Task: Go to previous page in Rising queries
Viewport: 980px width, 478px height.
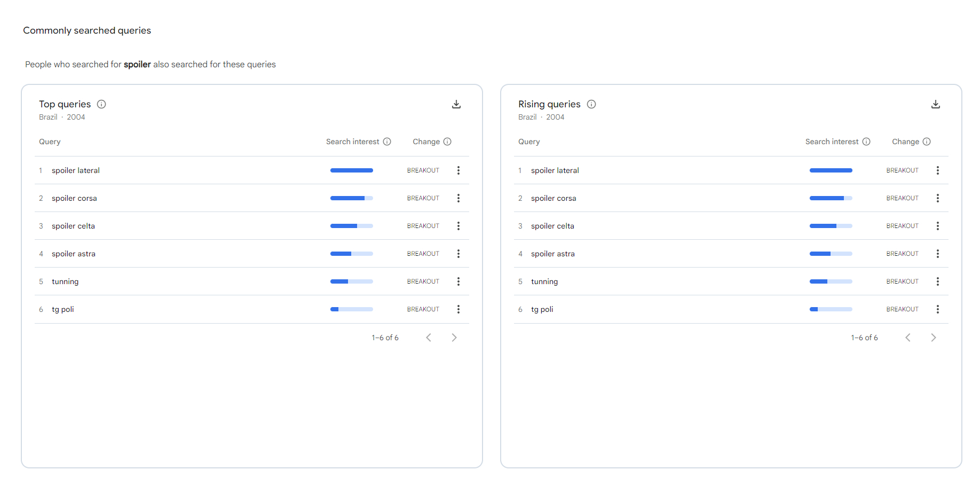Action: tap(907, 338)
